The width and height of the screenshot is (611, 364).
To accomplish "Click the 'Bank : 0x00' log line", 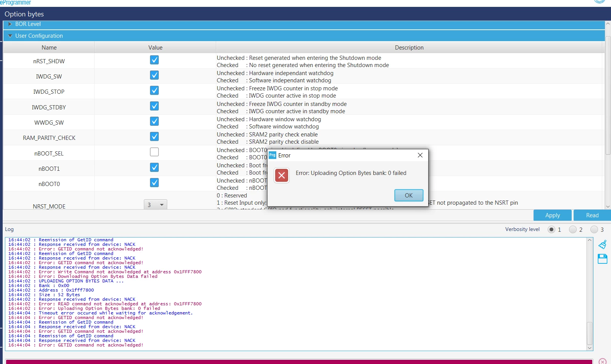I will [x=39, y=285].
